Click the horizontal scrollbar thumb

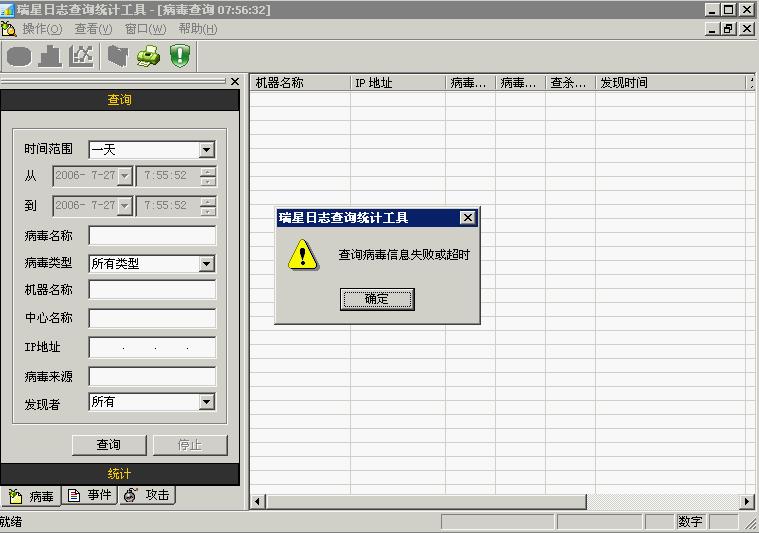(426, 502)
